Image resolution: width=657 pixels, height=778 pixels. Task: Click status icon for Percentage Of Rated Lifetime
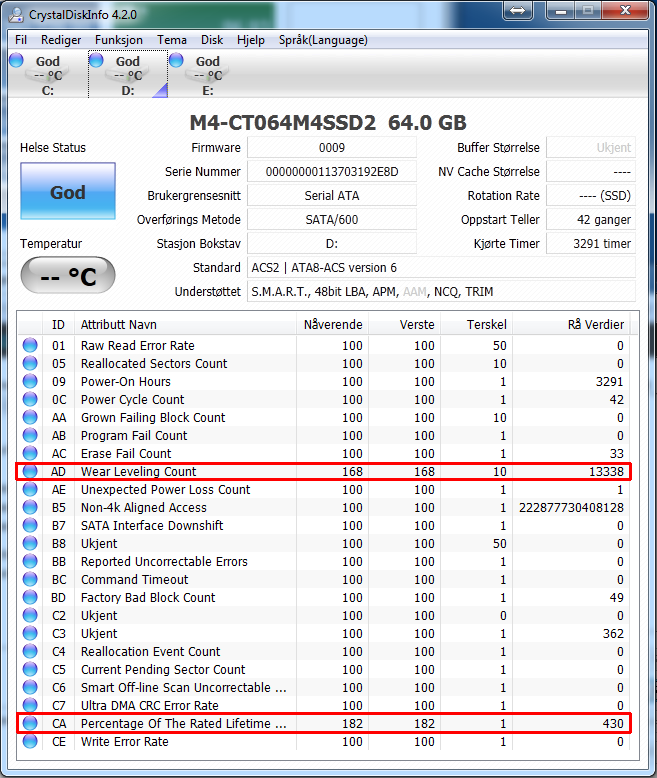point(30,723)
